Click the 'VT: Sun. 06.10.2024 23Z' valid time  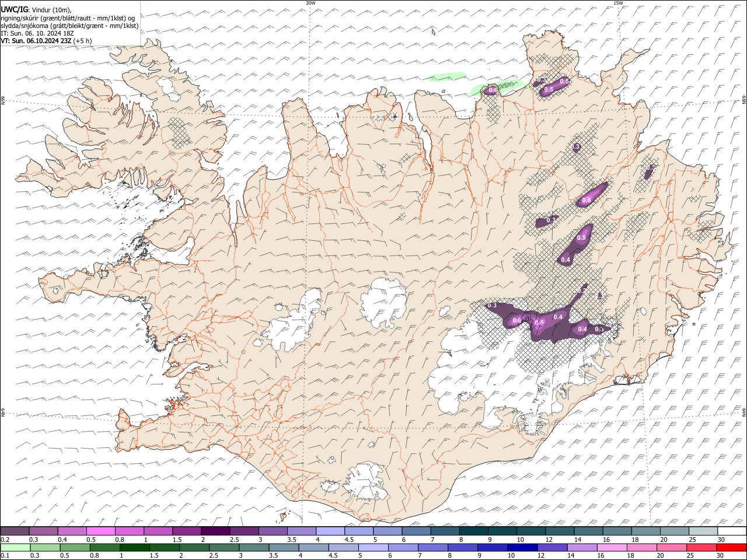[x=36, y=41]
